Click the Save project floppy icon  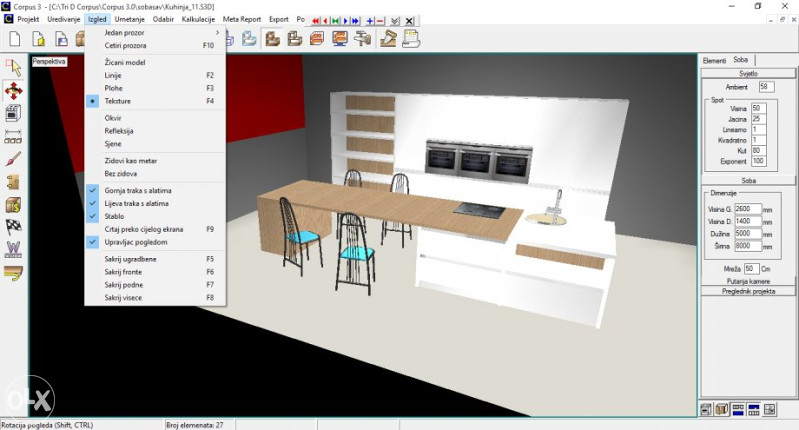click(x=61, y=39)
